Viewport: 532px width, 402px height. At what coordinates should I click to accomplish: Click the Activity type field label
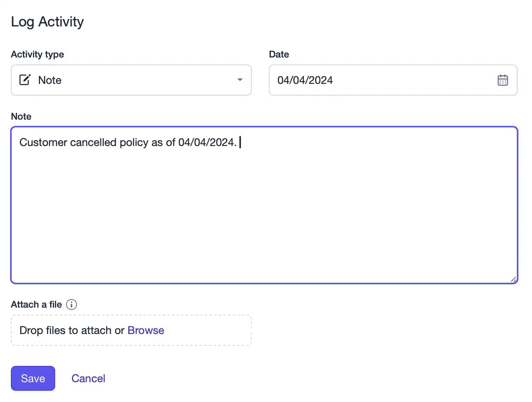click(37, 54)
